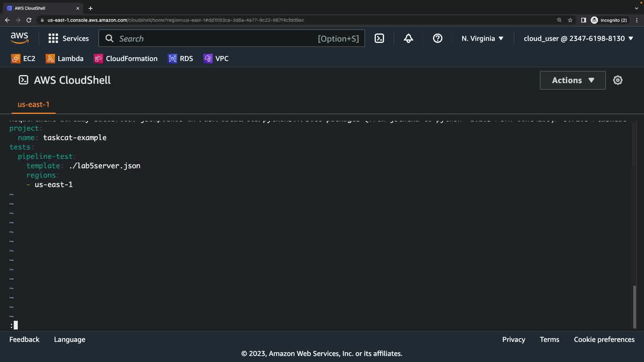Bookmark this page with star icon
The width and height of the screenshot is (644, 362).
(x=570, y=20)
